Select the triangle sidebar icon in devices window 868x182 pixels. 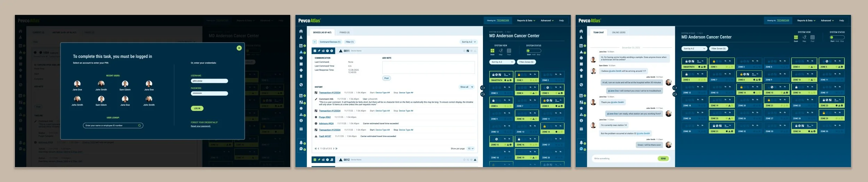301,52
